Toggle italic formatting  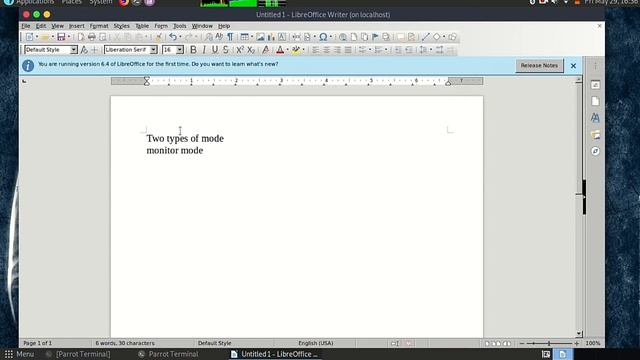click(204, 50)
